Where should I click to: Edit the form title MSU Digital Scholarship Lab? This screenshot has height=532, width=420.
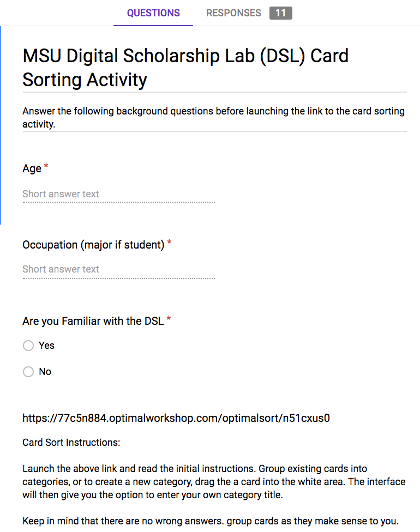[185, 68]
